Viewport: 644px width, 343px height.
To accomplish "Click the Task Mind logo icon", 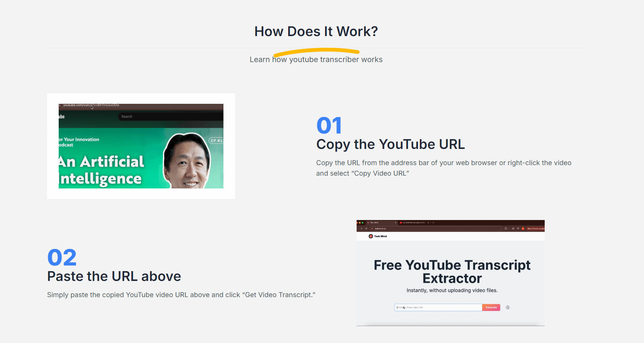I will click(371, 236).
